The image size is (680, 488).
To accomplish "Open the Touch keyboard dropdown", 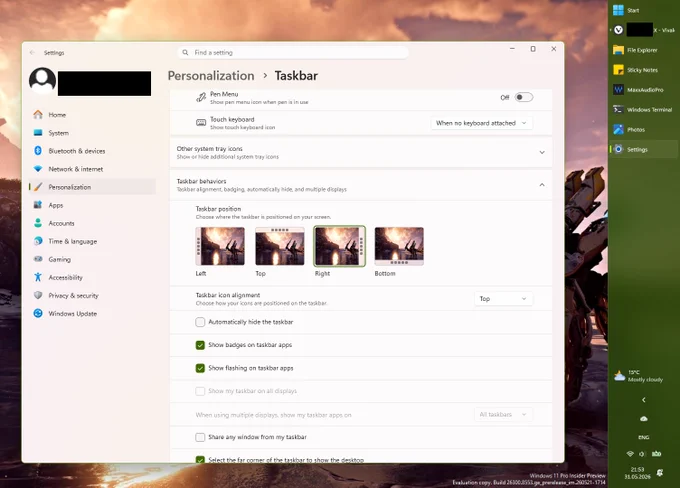I will click(481, 123).
